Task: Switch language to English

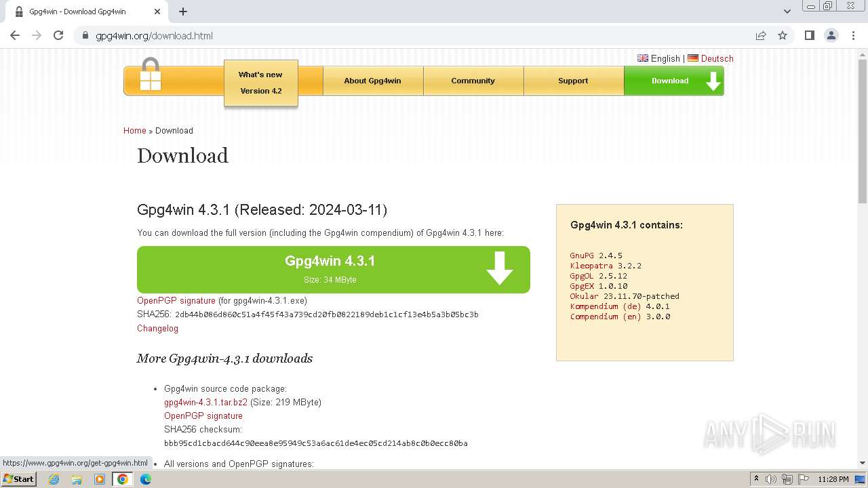Action: coord(665,59)
